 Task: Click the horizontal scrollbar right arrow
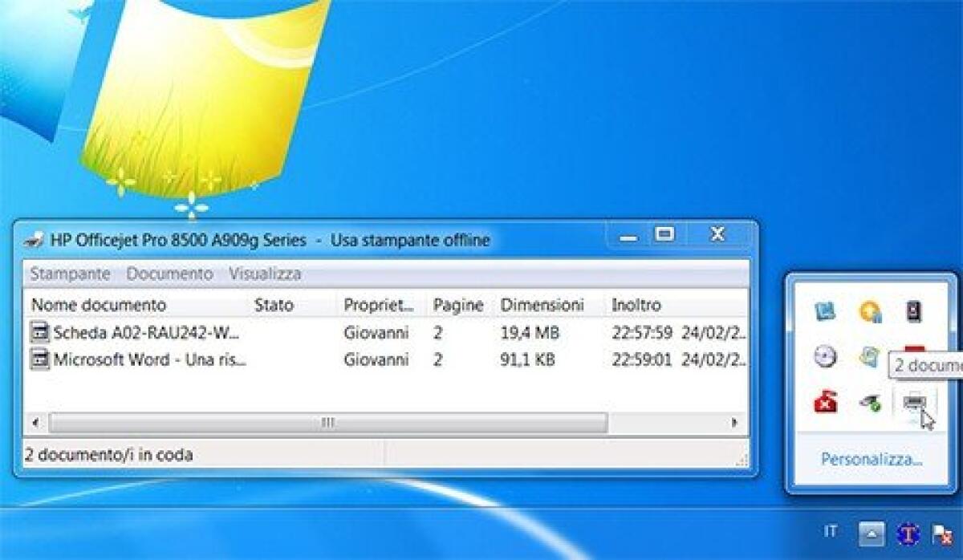coord(733,422)
